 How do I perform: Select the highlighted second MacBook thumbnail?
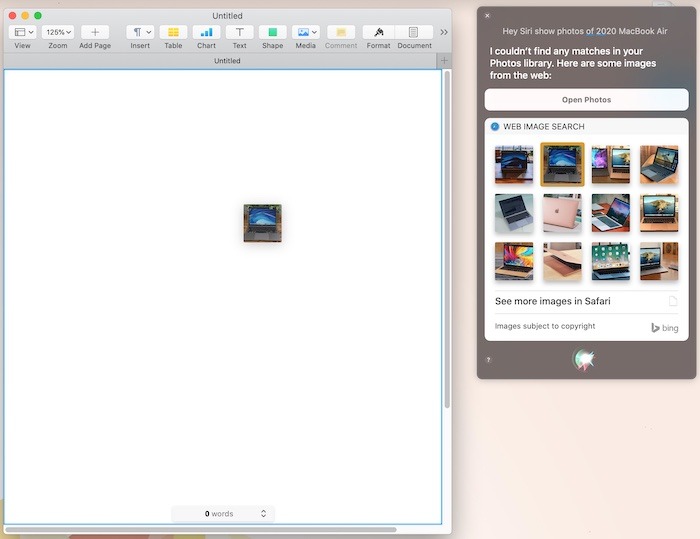pyautogui.click(x=562, y=164)
